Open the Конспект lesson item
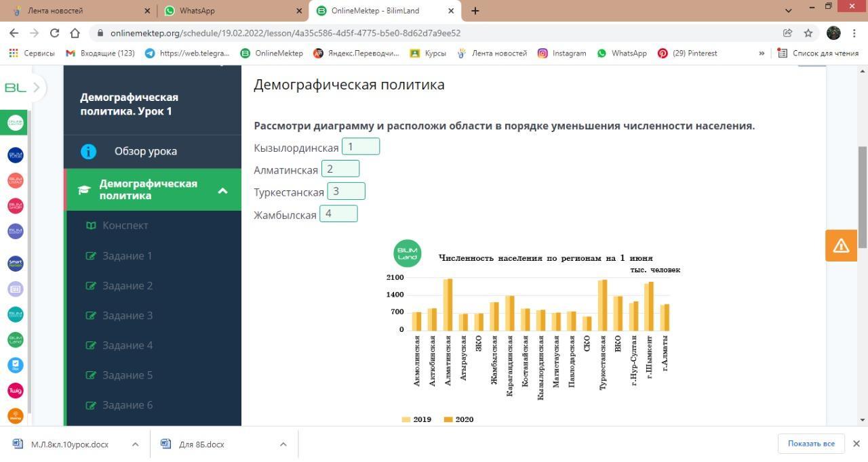The height and width of the screenshot is (462, 868). [x=125, y=226]
